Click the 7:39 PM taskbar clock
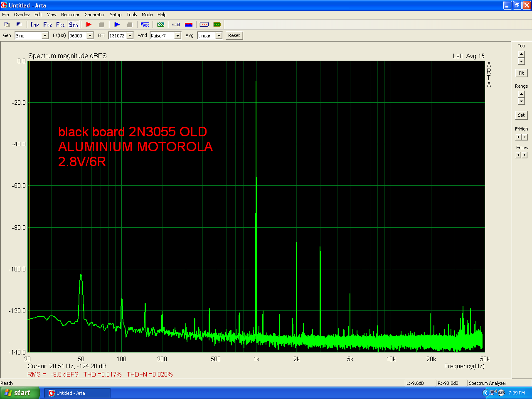Screen dimensions: 532x399 click(516, 393)
